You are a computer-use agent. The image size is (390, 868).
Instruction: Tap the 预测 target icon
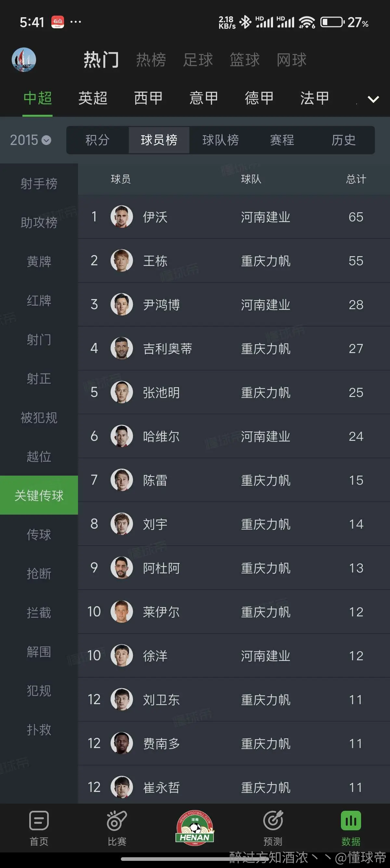coord(273,821)
